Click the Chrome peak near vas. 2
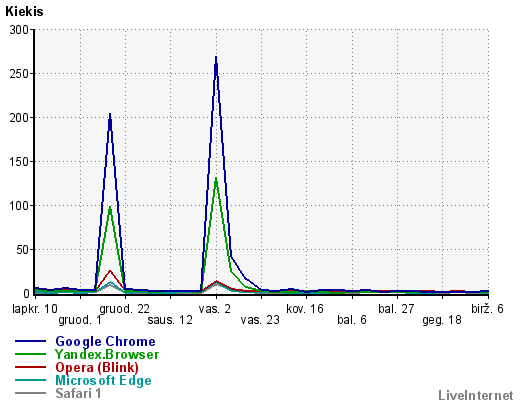Screen dimensions: 520x405 (x=216, y=58)
